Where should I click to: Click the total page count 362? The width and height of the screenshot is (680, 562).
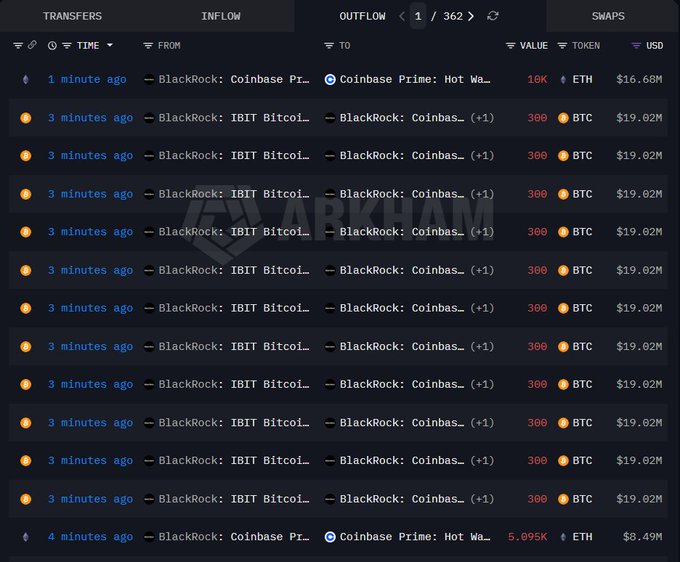click(x=453, y=16)
